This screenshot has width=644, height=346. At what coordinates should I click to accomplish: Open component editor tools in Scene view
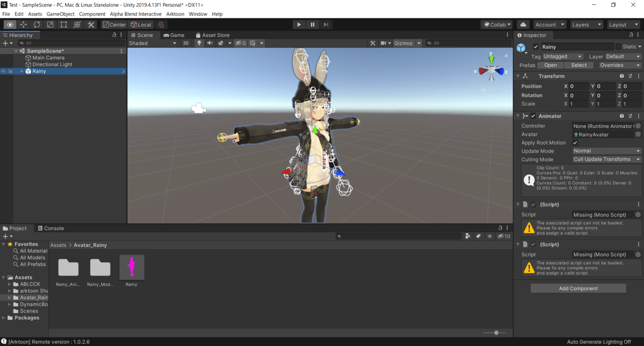(373, 43)
